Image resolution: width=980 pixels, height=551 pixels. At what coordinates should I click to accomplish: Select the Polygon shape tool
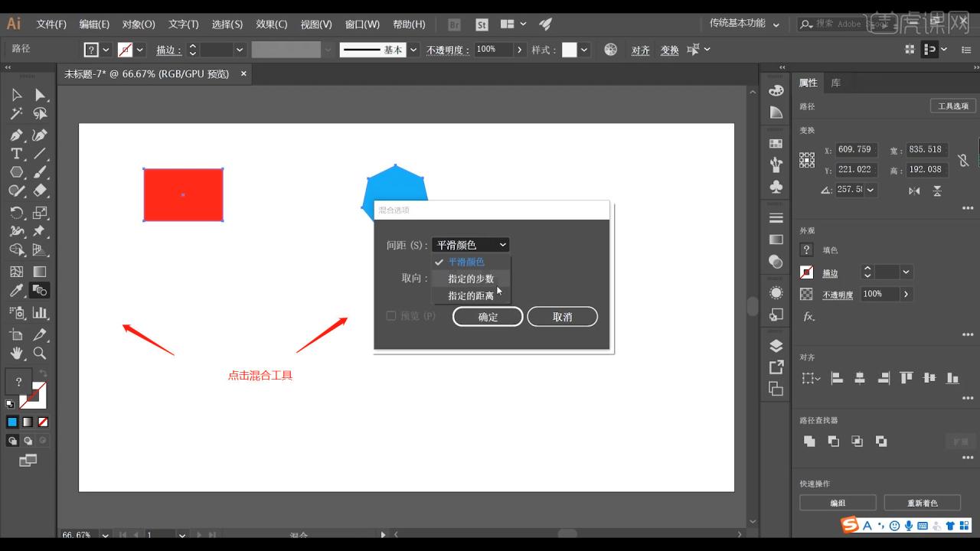pyautogui.click(x=16, y=172)
